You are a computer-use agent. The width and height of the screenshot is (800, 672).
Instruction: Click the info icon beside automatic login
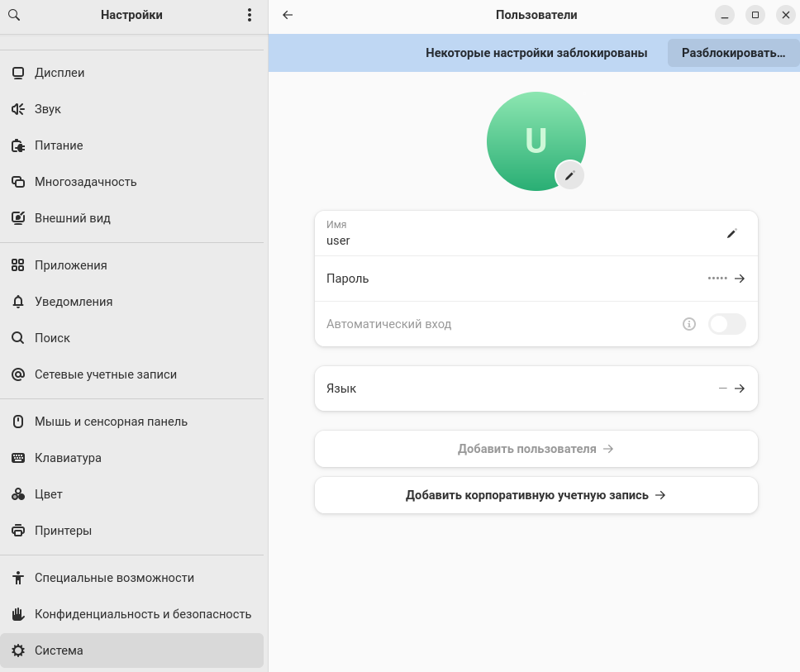tap(689, 324)
